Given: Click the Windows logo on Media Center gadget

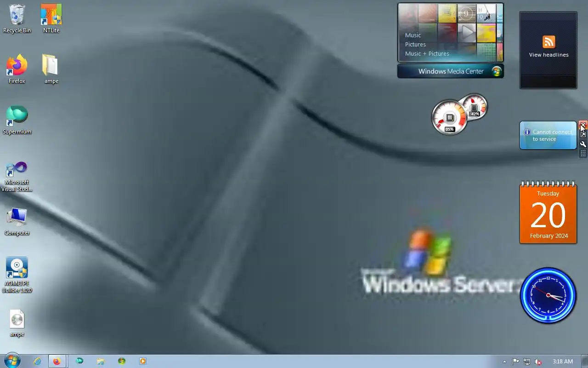Looking at the screenshot, I should 497,71.
